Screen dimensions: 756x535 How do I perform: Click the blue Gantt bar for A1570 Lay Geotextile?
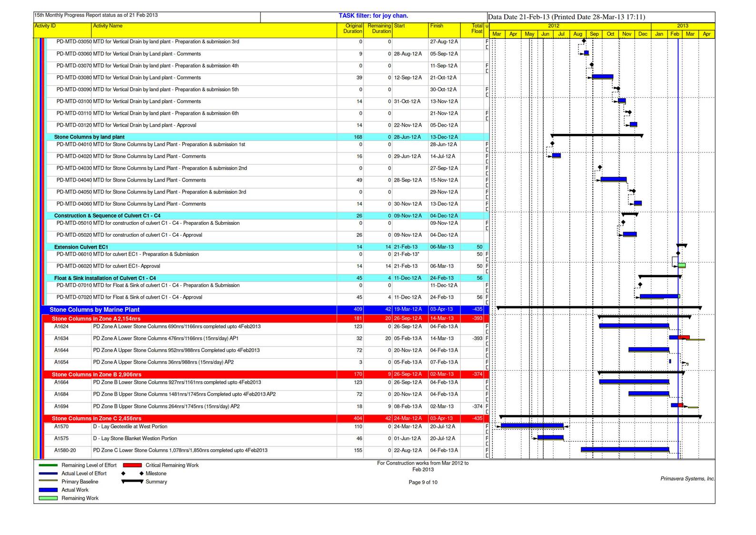point(532,425)
